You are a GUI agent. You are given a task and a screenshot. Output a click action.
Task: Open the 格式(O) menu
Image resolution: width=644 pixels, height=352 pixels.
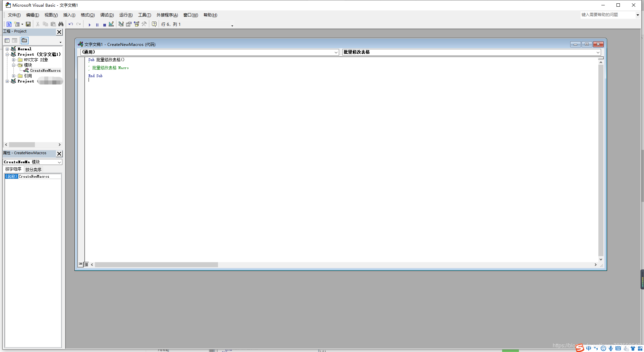pyautogui.click(x=88, y=15)
